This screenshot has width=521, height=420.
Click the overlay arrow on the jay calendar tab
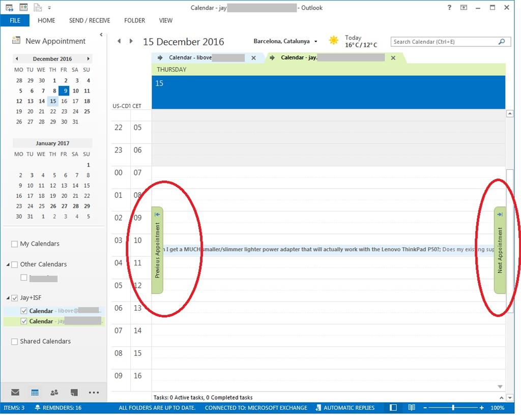point(273,57)
